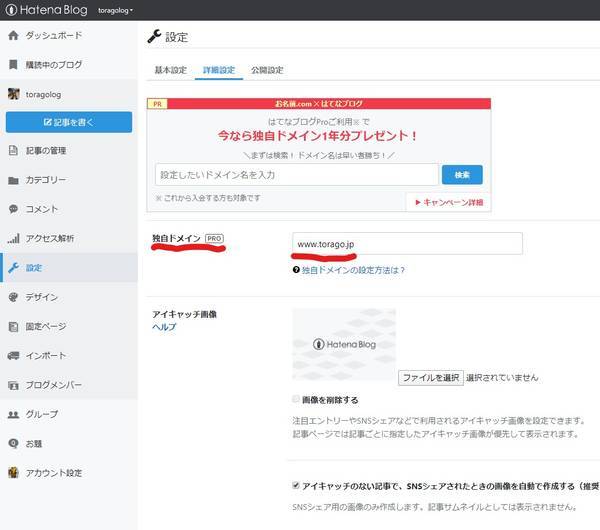This screenshot has width=600, height=530.
Task: Click the 購読中のブログ bookmark icon
Action: point(13,65)
